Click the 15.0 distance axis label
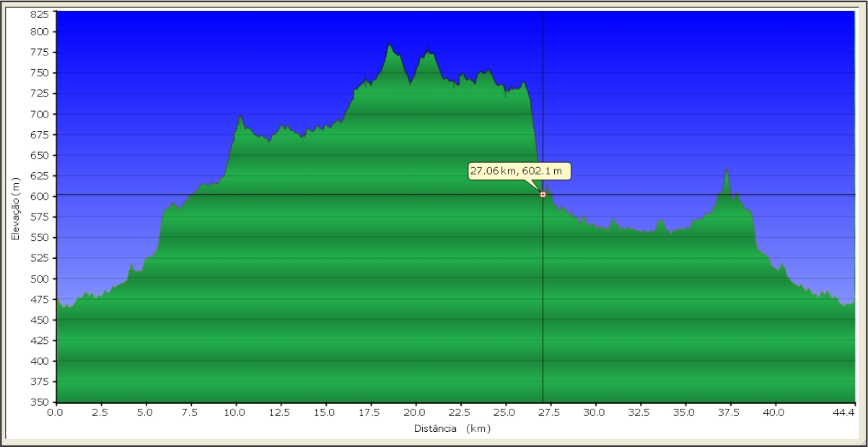 tap(325, 413)
